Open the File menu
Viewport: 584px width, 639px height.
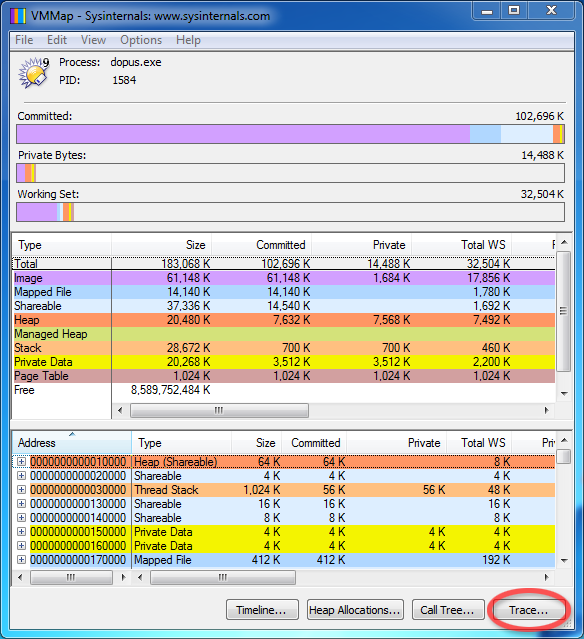click(x=24, y=40)
